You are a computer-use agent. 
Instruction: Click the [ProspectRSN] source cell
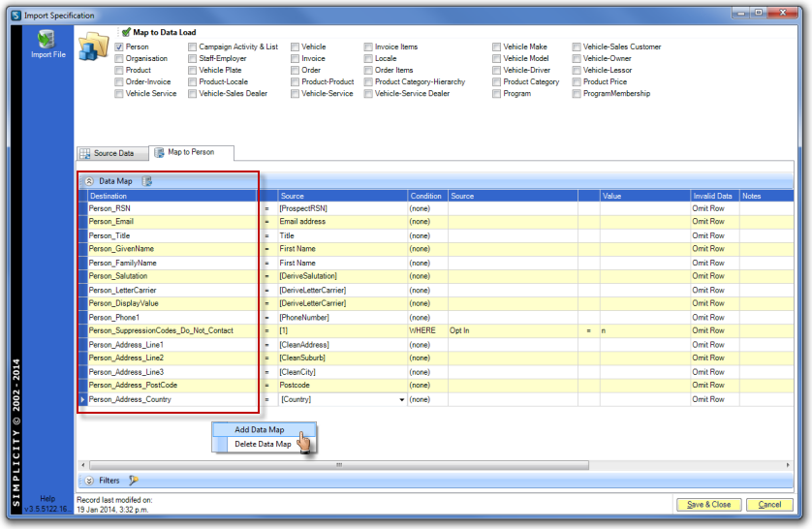(x=342, y=208)
